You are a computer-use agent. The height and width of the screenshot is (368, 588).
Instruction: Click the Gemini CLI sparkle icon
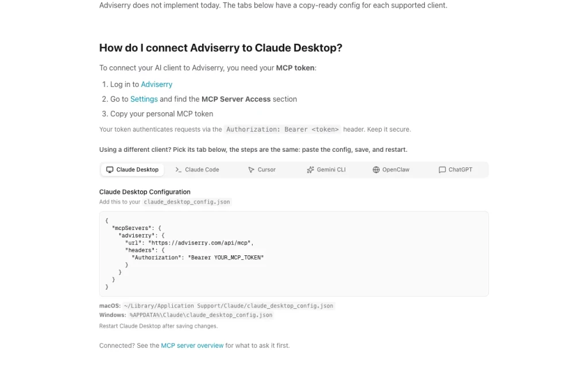click(310, 170)
